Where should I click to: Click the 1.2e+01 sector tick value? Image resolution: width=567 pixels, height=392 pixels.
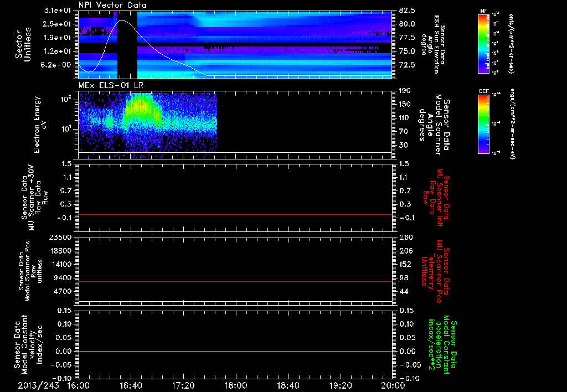[57, 51]
